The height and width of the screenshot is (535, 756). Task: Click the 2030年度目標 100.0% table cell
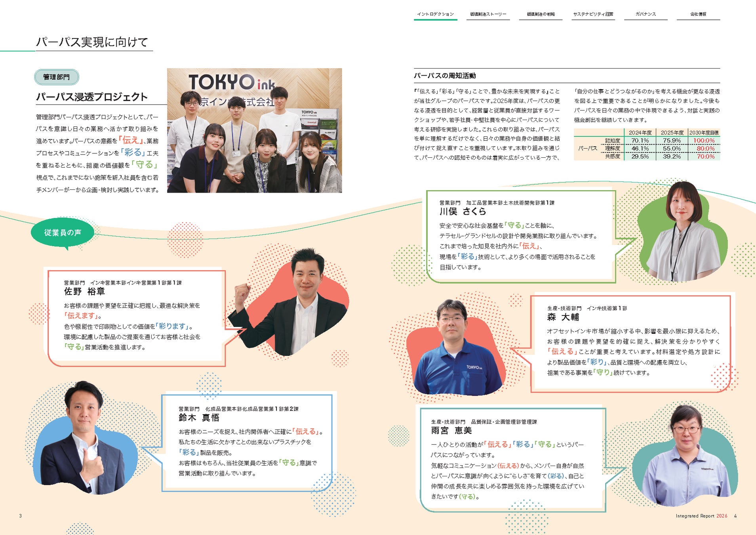pos(704,140)
